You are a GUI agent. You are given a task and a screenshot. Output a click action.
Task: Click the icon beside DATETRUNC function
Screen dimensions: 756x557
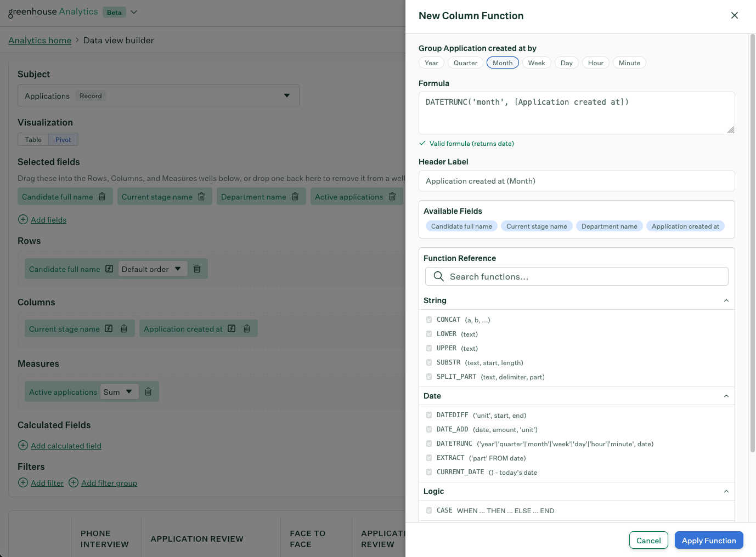click(x=429, y=444)
